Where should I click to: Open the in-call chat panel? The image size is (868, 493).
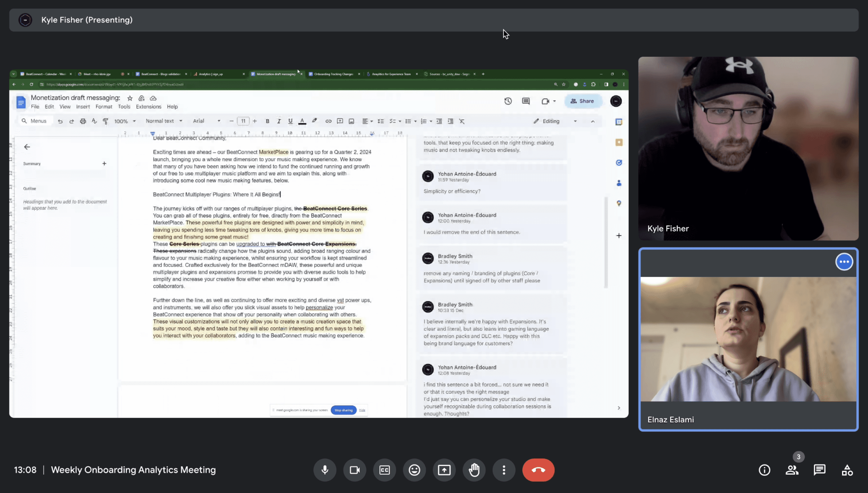pos(819,470)
